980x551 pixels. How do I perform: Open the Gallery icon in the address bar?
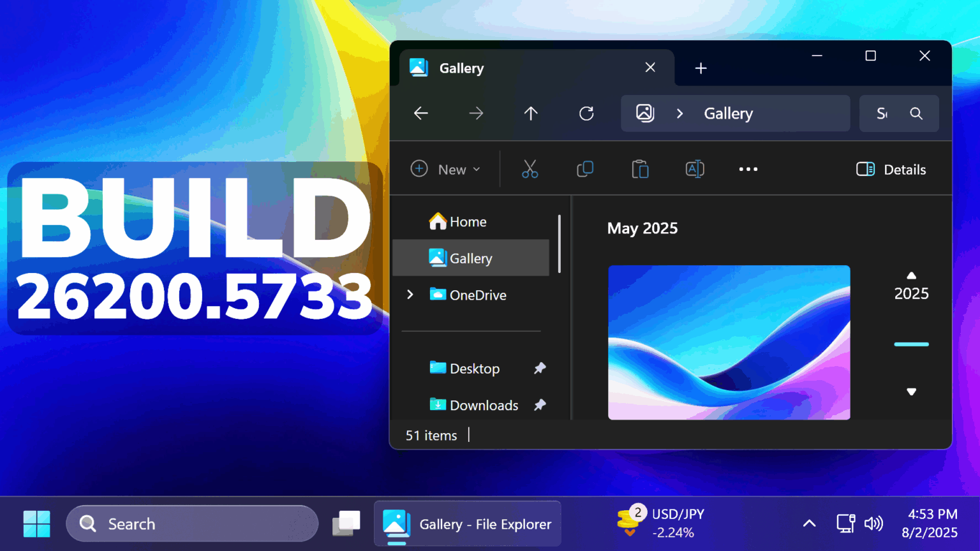click(645, 113)
